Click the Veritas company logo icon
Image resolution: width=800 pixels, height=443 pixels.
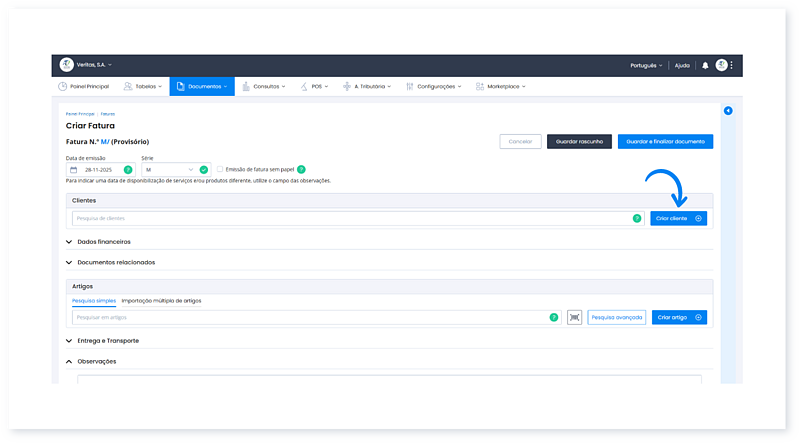click(67, 65)
